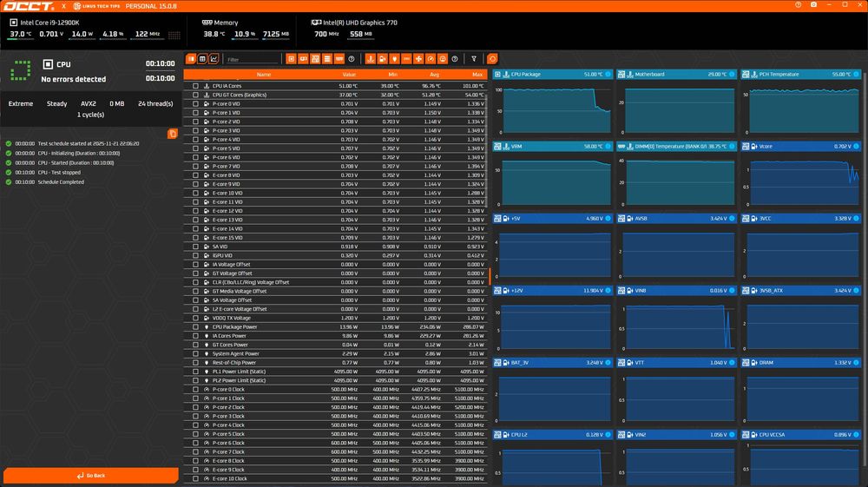Sort table by Name column

(264, 74)
